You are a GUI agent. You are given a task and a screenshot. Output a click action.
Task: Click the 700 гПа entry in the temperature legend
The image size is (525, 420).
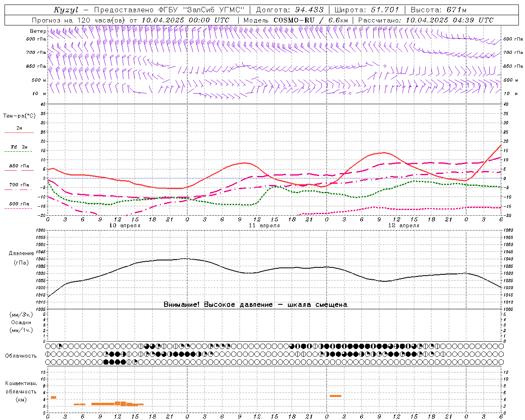[19, 185]
